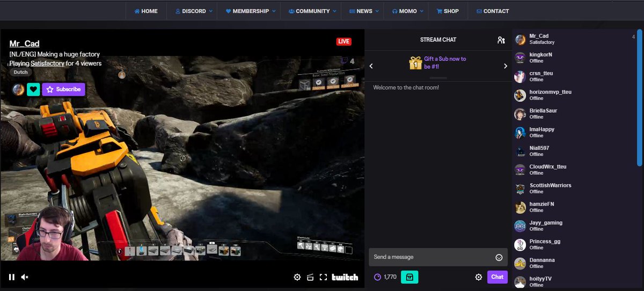This screenshot has width=644, height=291.
Task: Click the red LIVE indicator badge
Action: click(x=343, y=41)
